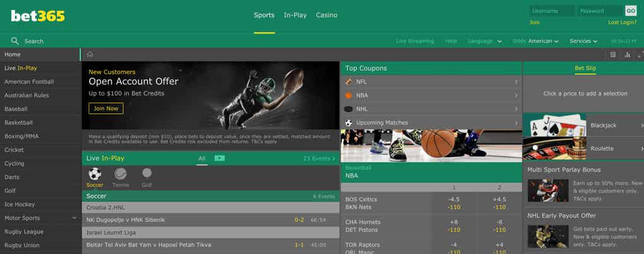Switch to the Sports tab
The height and width of the screenshot is (254, 644).
pos(264,15)
